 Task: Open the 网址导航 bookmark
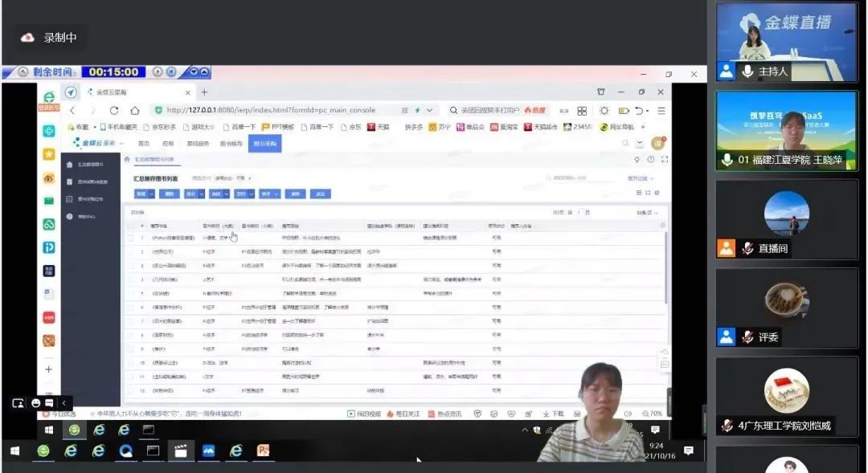616,127
